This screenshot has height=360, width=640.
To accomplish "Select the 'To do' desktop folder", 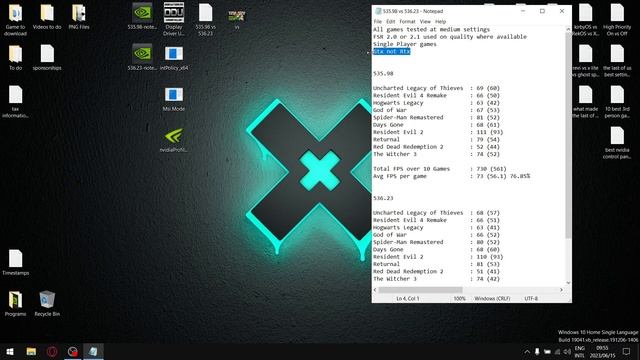I will pos(16,58).
